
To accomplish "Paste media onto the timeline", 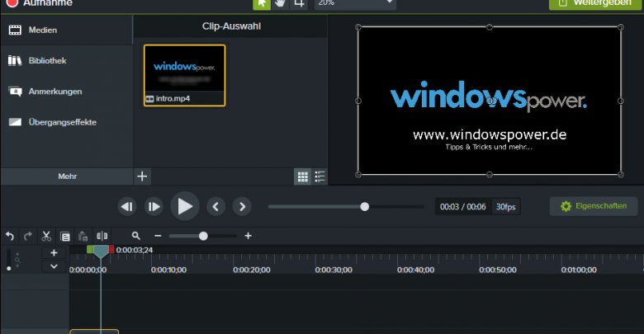I will [83, 237].
